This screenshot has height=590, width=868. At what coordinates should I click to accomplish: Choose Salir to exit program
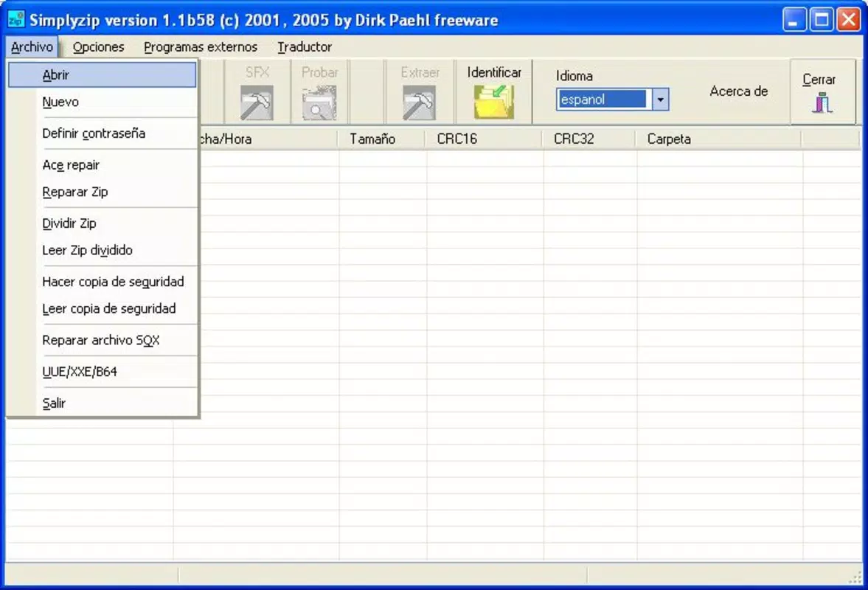click(x=103, y=403)
